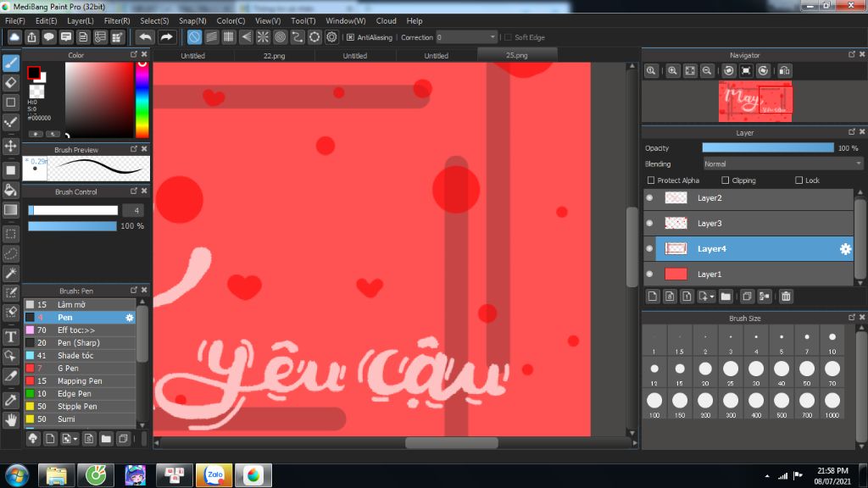Open Pen brush settings gear
The width and height of the screenshot is (868, 488).
pyautogui.click(x=130, y=318)
